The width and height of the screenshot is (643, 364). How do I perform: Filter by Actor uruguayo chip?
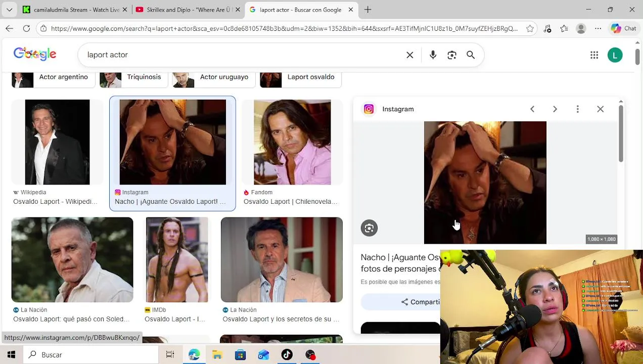[214, 78]
